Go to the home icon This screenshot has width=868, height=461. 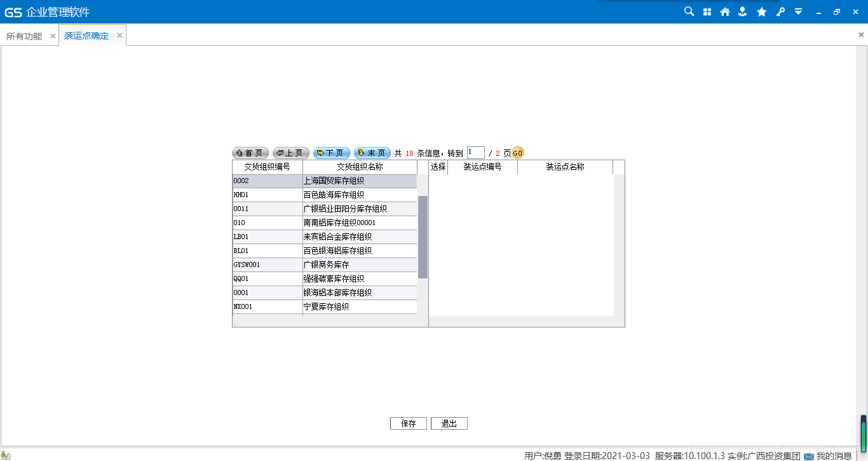[x=725, y=11]
